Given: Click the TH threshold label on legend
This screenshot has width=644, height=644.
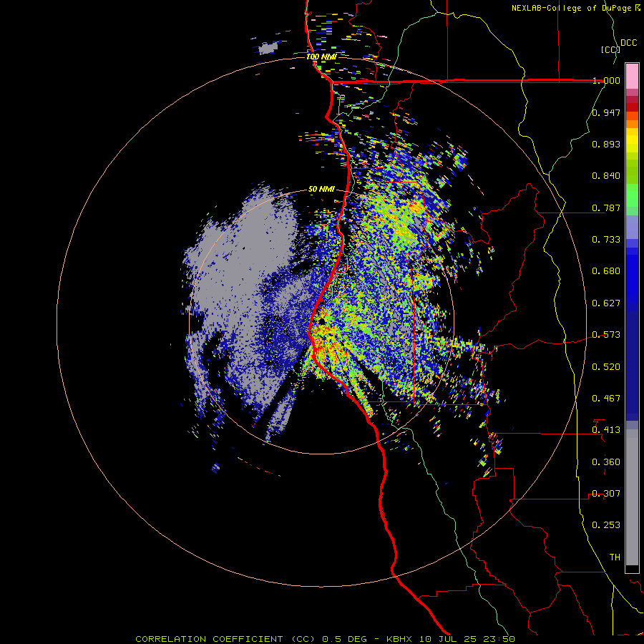Looking at the screenshot, I should coord(615,557).
